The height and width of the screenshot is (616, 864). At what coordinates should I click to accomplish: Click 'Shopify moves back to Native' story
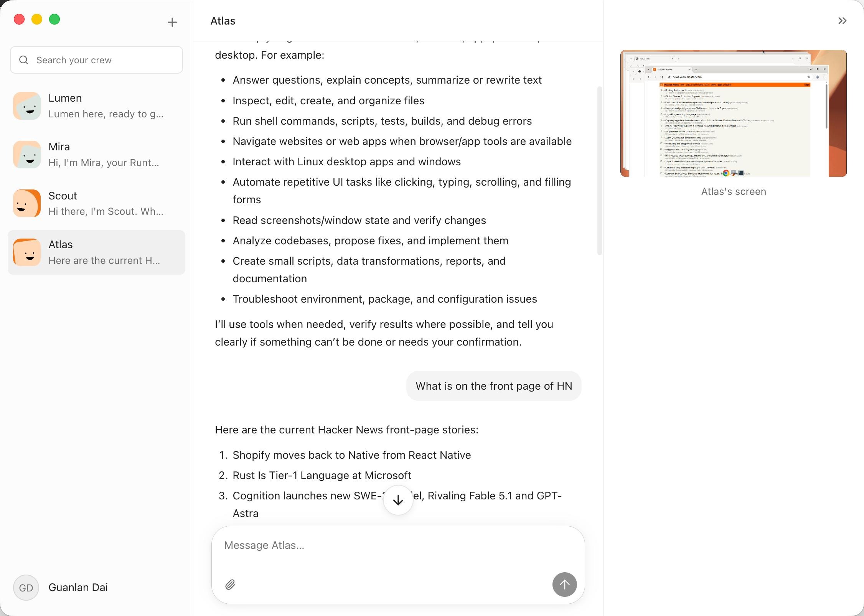[x=352, y=455]
